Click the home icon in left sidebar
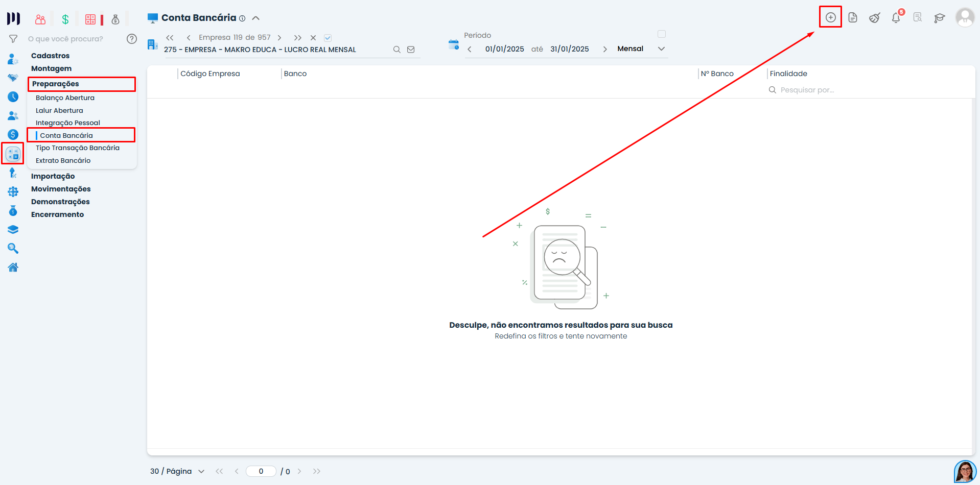Screen dimensions: 980x485 click(x=13, y=267)
